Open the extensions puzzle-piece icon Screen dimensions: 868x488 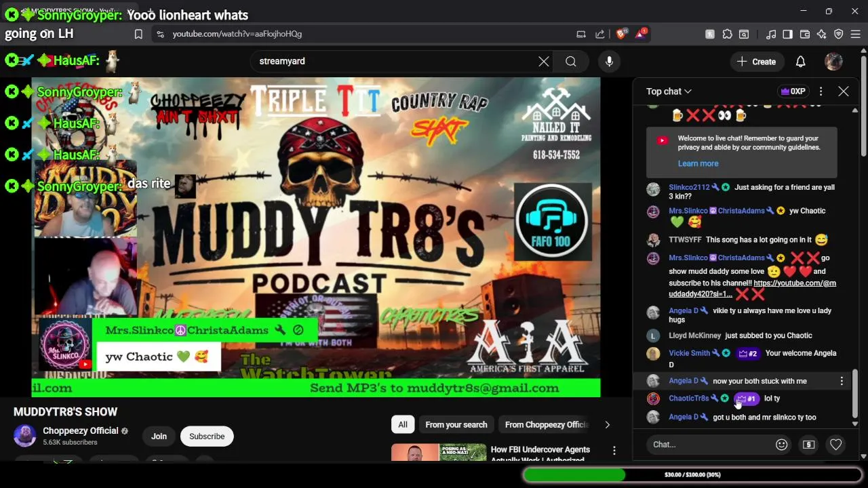click(x=727, y=34)
